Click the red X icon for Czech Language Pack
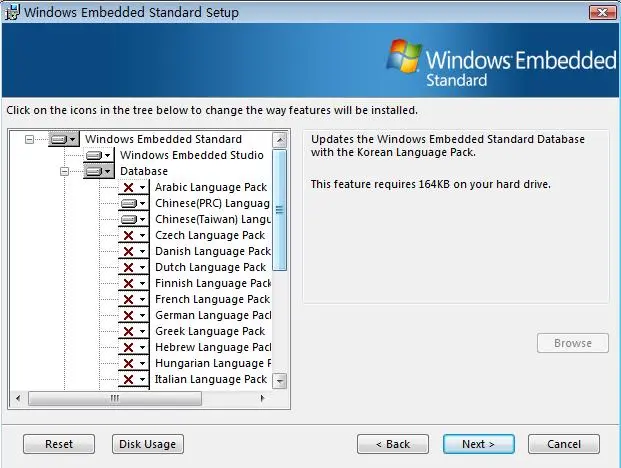 click(x=128, y=236)
